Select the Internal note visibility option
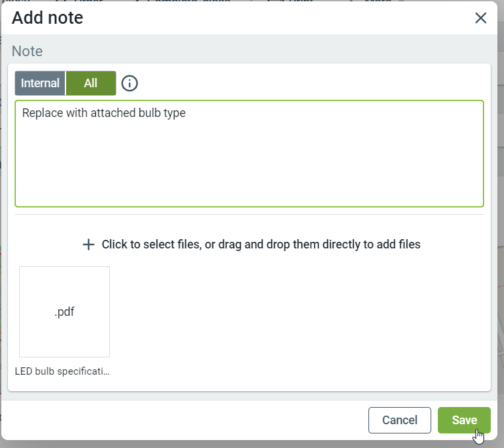Screen dimensions: 504x448 (x=40, y=83)
